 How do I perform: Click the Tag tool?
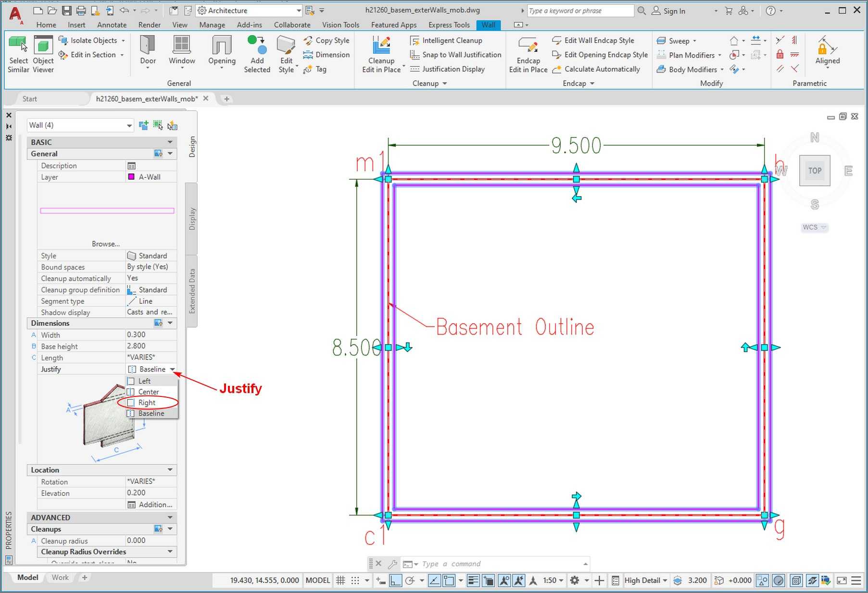point(315,69)
